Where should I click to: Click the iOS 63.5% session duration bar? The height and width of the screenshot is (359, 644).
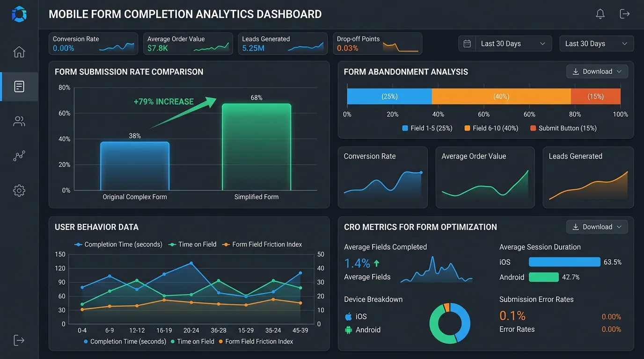564,262
